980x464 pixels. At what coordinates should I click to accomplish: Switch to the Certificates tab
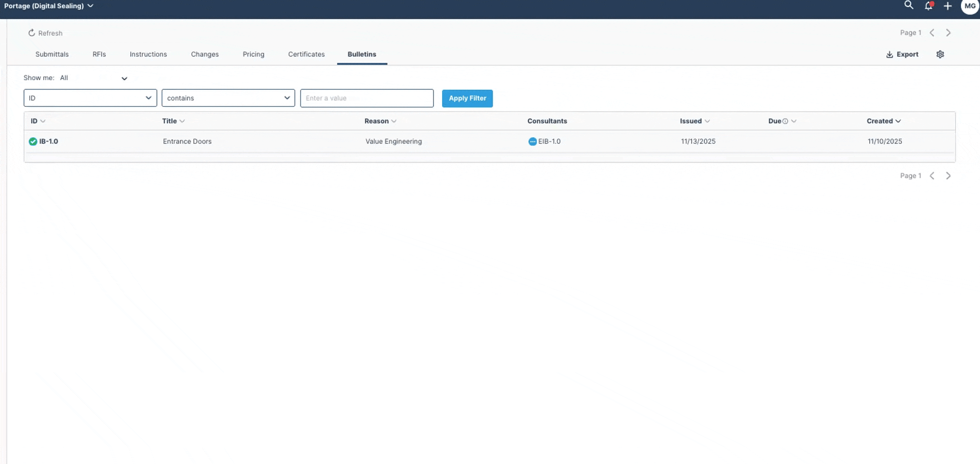click(x=306, y=54)
